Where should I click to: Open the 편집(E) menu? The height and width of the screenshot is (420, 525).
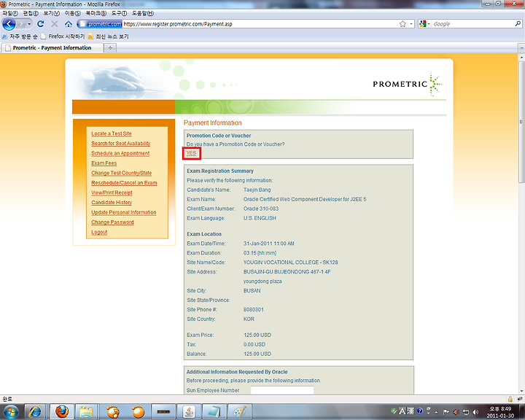[31, 13]
